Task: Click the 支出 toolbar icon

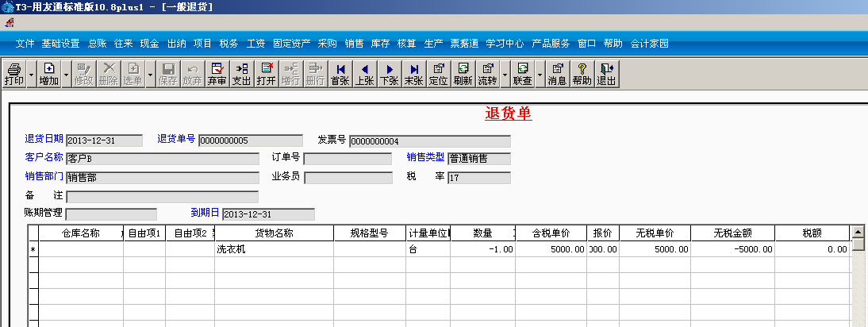Action: point(241,74)
